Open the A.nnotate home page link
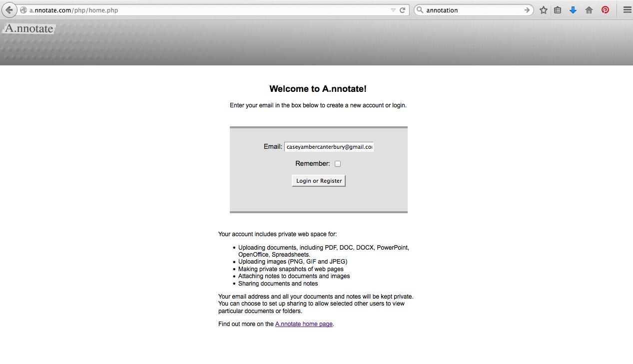This screenshot has height=364, width=633. (x=304, y=324)
